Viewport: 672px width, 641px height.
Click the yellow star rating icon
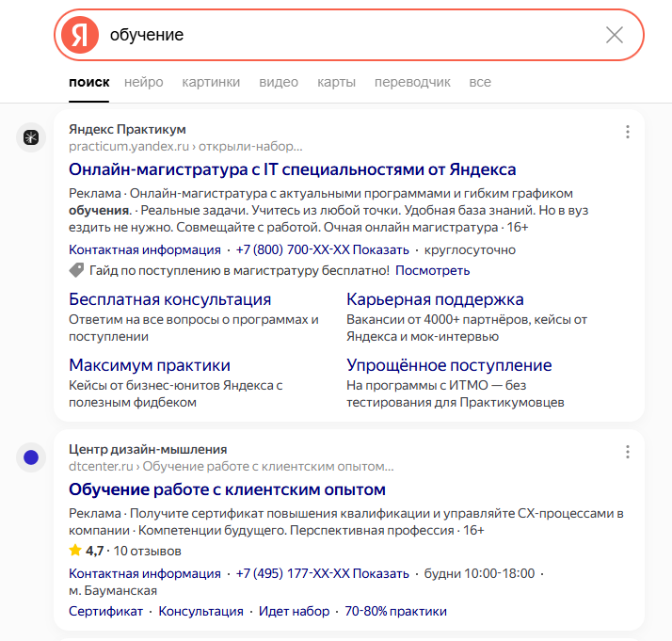point(75,550)
